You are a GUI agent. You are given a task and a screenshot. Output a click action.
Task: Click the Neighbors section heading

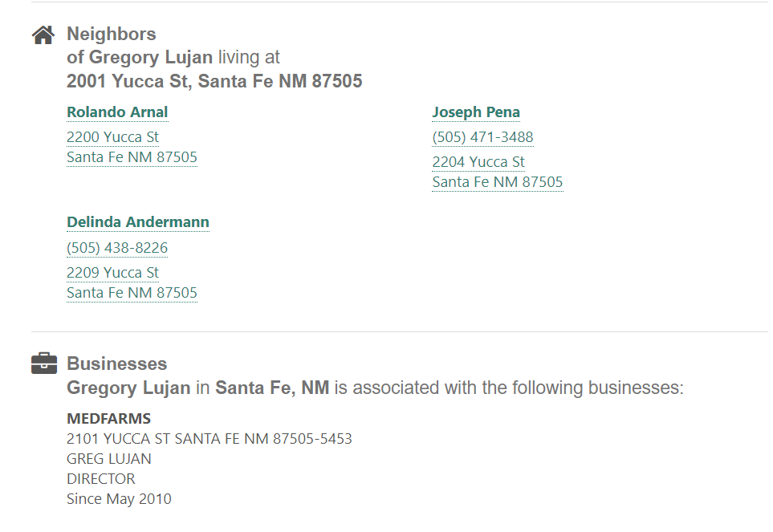[x=112, y=34]
